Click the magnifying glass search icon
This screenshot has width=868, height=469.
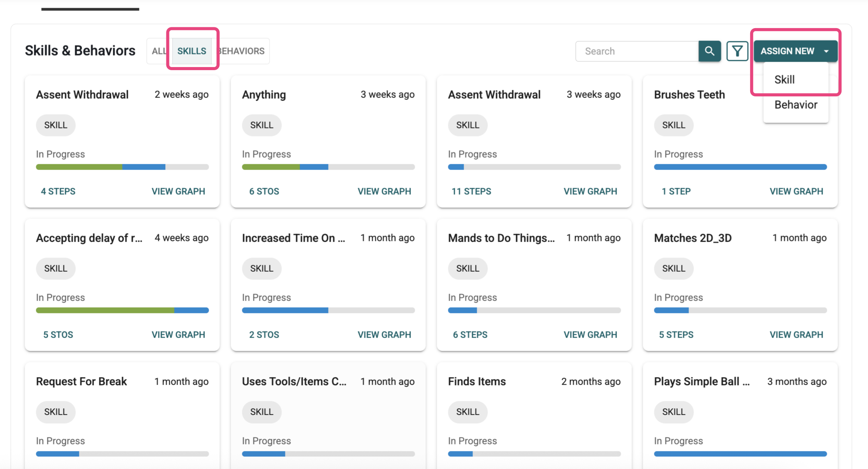[709, 51]
